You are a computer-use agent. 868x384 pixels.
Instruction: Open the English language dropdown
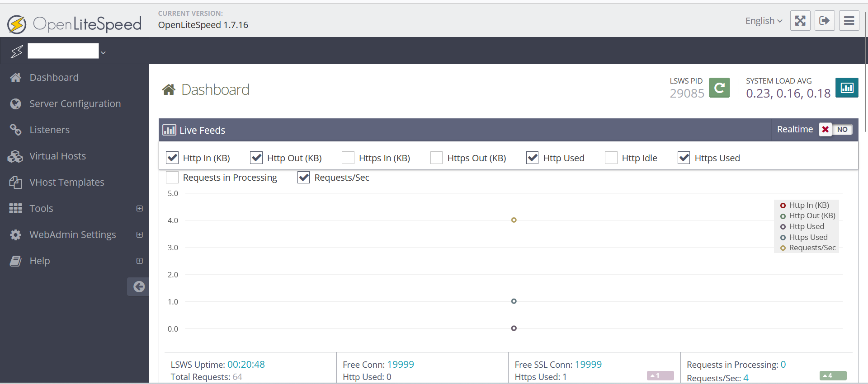(x=764, y=21)
